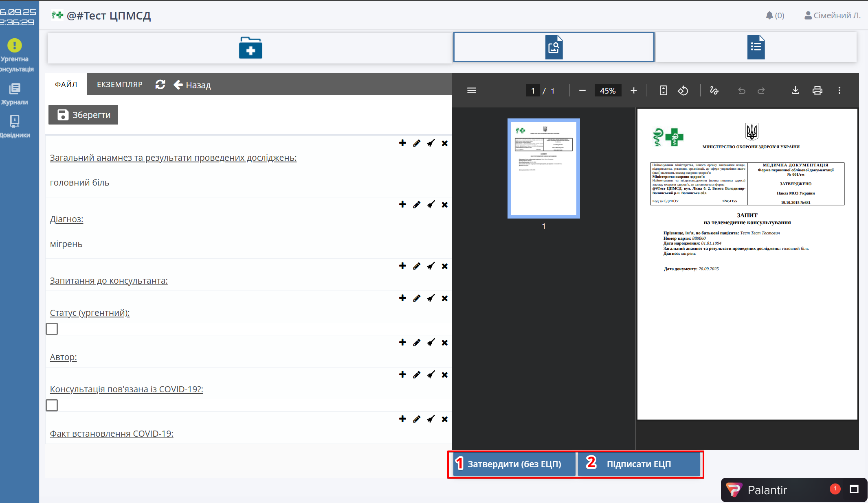Check the COVID-19 related consultation checkbox
Viewport: 868px width, 503px height.
[x=52, y=405]
